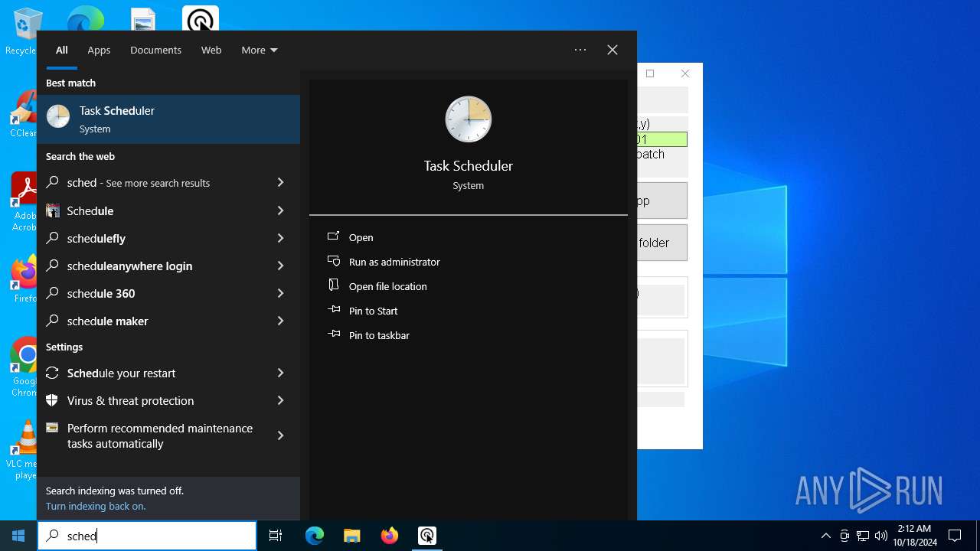Open the notification center icon
This screenshot has height=551, width=980.
(955, 536)
